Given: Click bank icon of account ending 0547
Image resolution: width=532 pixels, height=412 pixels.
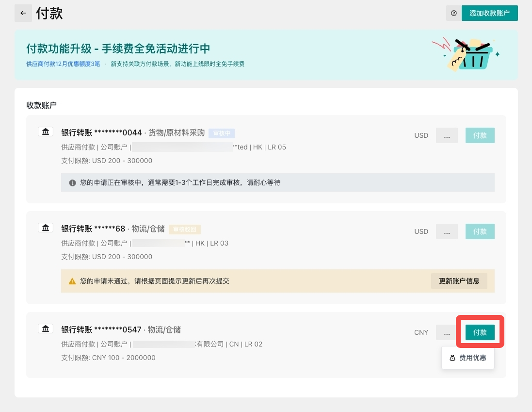Looking at the screenshot, I should 45,329.
